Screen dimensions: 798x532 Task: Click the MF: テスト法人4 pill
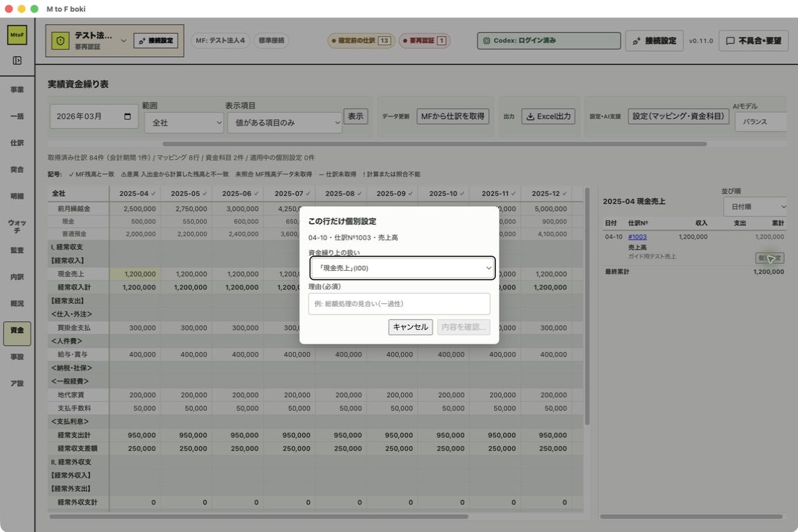[x=220, y=40]
